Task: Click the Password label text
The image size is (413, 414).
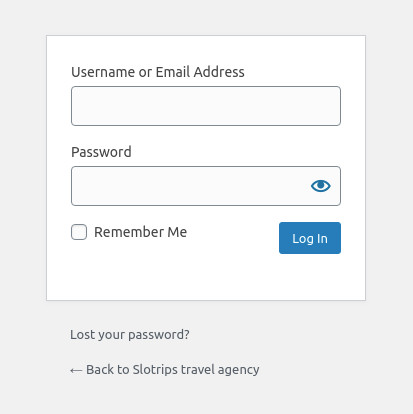Action: [101, 152]
